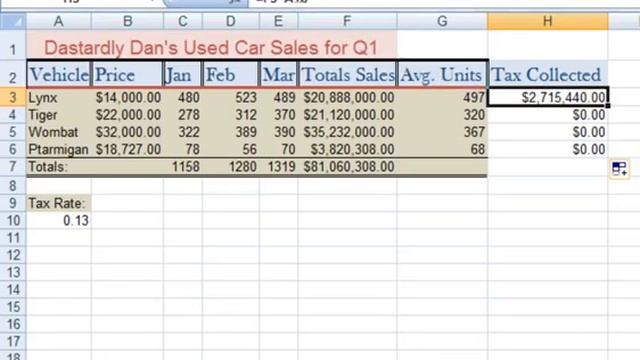640x360 pixels.
Task: Click the Auto Fill Options icon
Action: point(620,169)
